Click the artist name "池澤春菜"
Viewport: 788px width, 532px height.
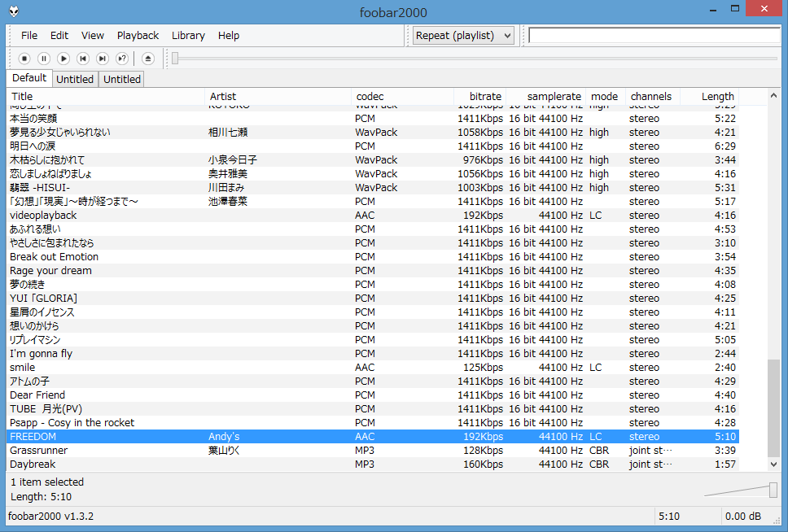point(228,202)
